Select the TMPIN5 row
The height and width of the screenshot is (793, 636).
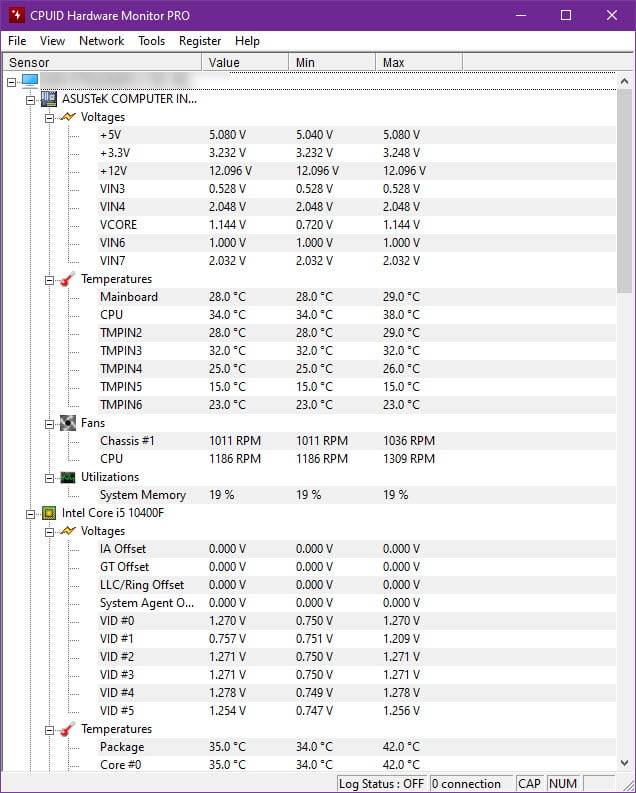pos(357,387)
